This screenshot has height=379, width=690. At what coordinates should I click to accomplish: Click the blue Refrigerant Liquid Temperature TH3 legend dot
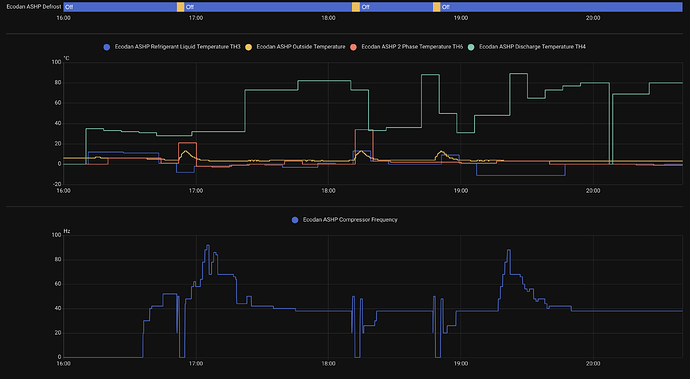point(106,47)
